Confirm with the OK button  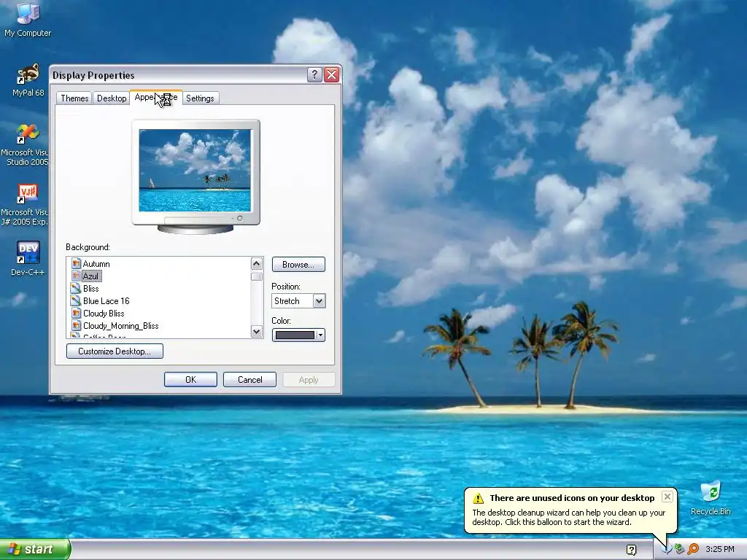tap(190, 379)
